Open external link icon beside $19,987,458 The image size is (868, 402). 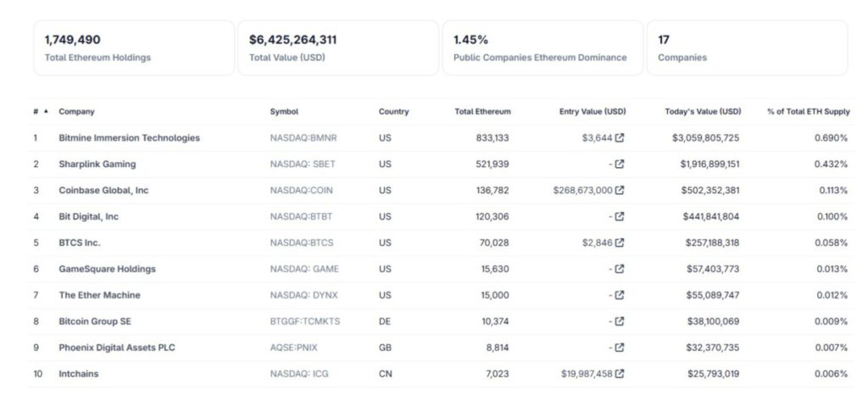point(620,374)
